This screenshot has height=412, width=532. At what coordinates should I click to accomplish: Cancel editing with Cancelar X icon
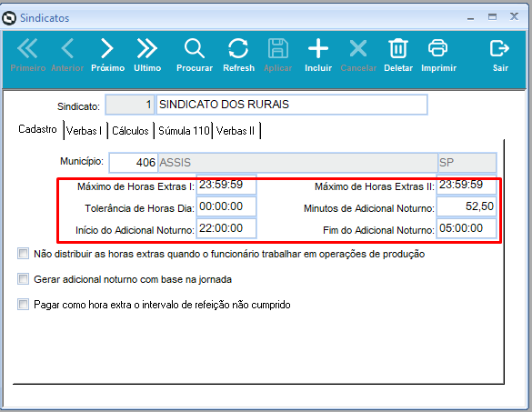[x=358, y=55]
